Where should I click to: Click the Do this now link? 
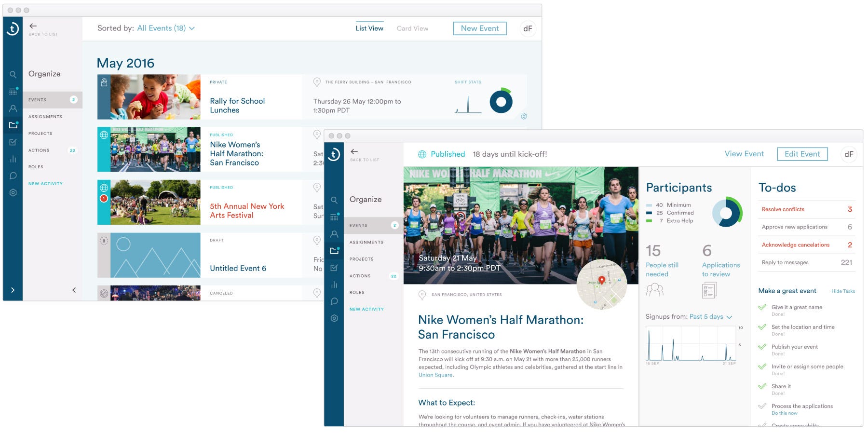click(785, 413)
